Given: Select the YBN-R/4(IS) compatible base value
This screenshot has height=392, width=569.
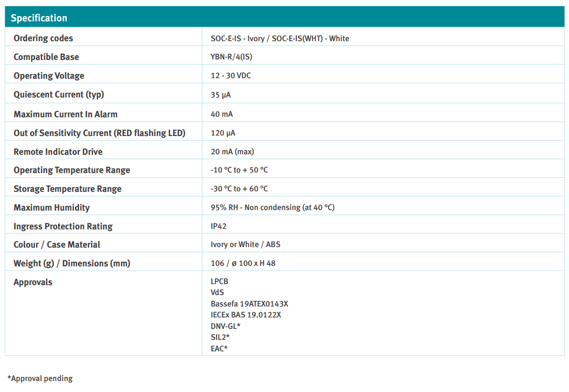Looking at the screenshot, I should tap(232, 57).
